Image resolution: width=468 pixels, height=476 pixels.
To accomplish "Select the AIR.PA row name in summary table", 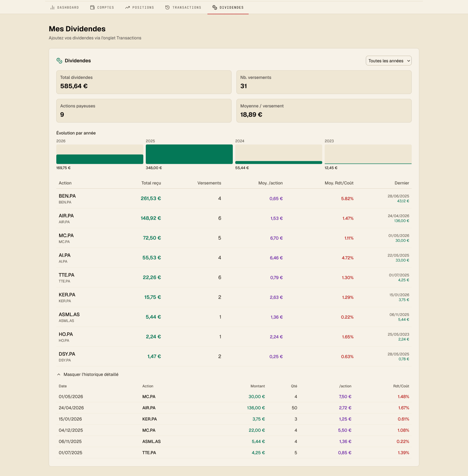I will [66, 216].
